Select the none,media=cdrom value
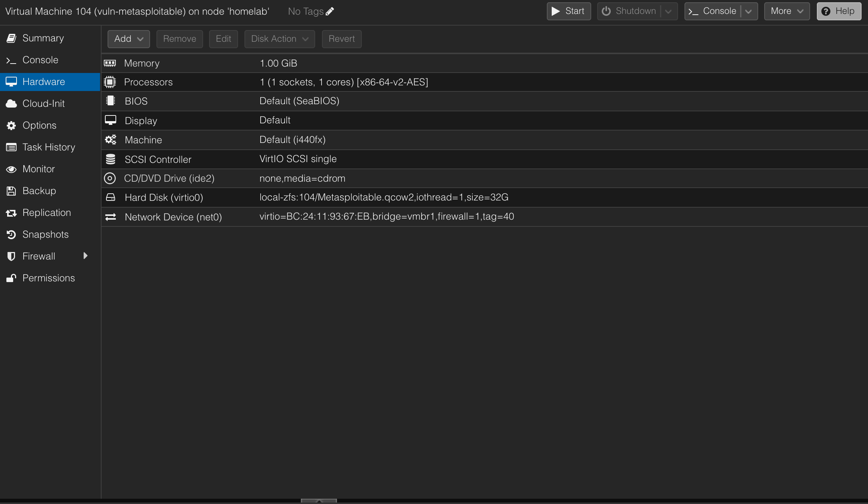Image resolution: width=868 pixels, height=504 pixels. pos(302,178)
